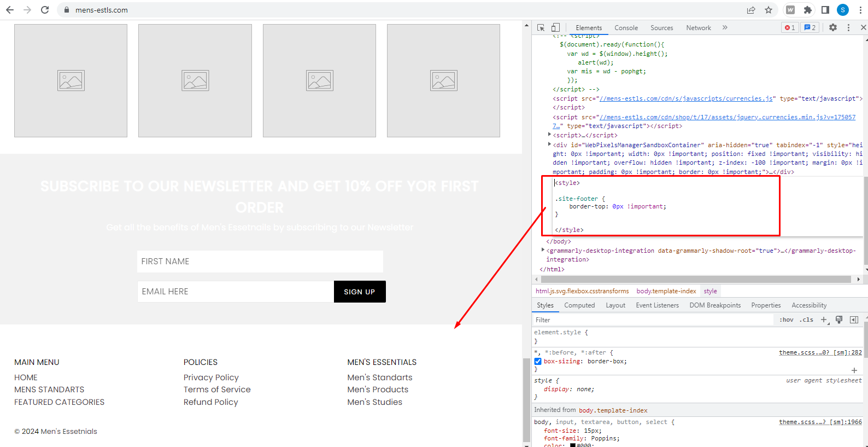Go forward in browser history
Image resolution: width=868 pixels, height=447 pixels.
coord(27,10)
